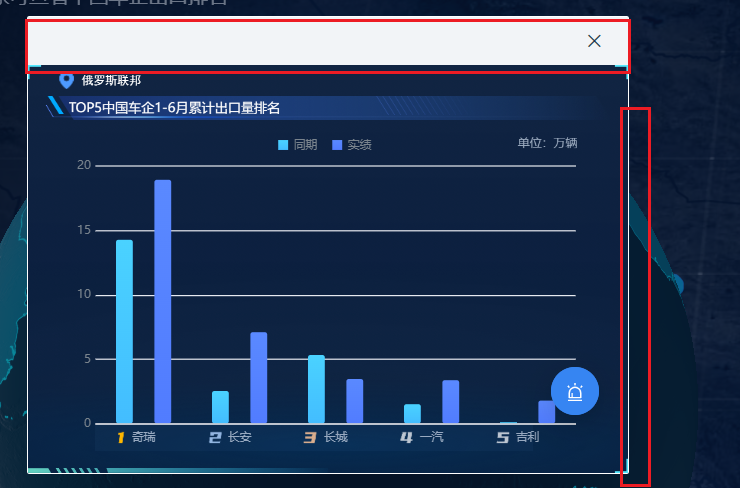Viewport: 740px width, 488px height.
Task: Select the 奇瑞 axis label
Action: [x=143, y=437]
